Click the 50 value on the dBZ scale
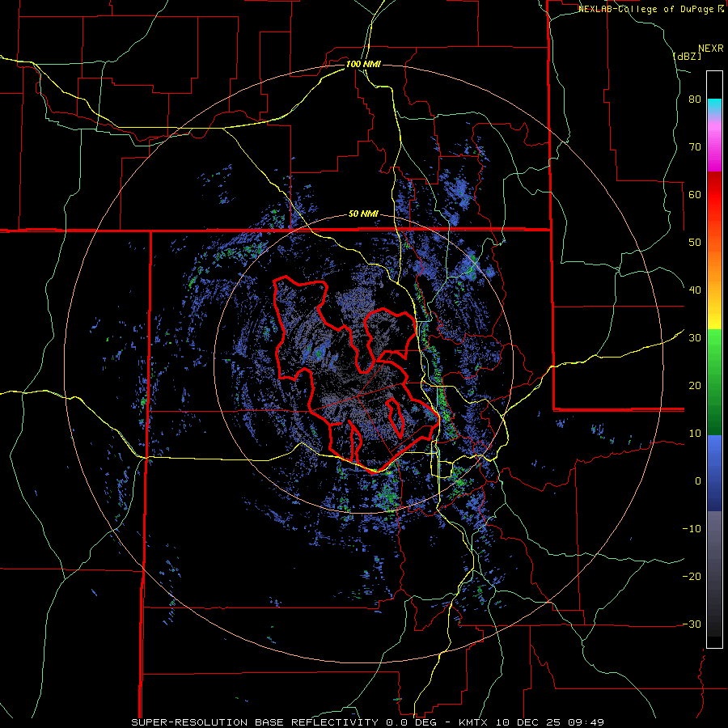 695,243
